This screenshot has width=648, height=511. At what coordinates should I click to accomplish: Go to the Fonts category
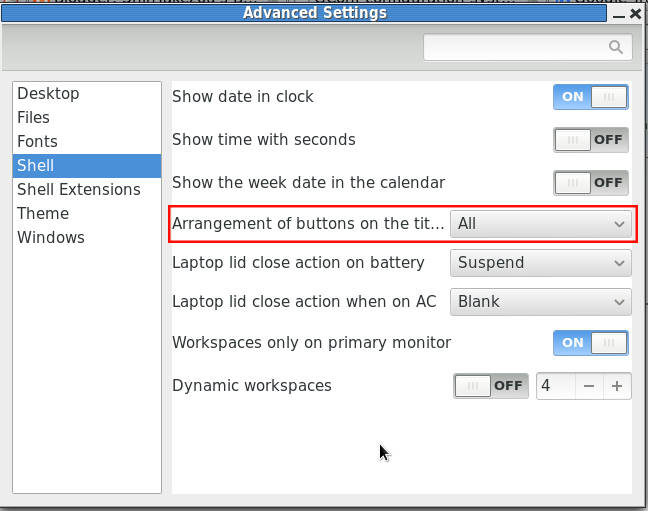[37, 142]
